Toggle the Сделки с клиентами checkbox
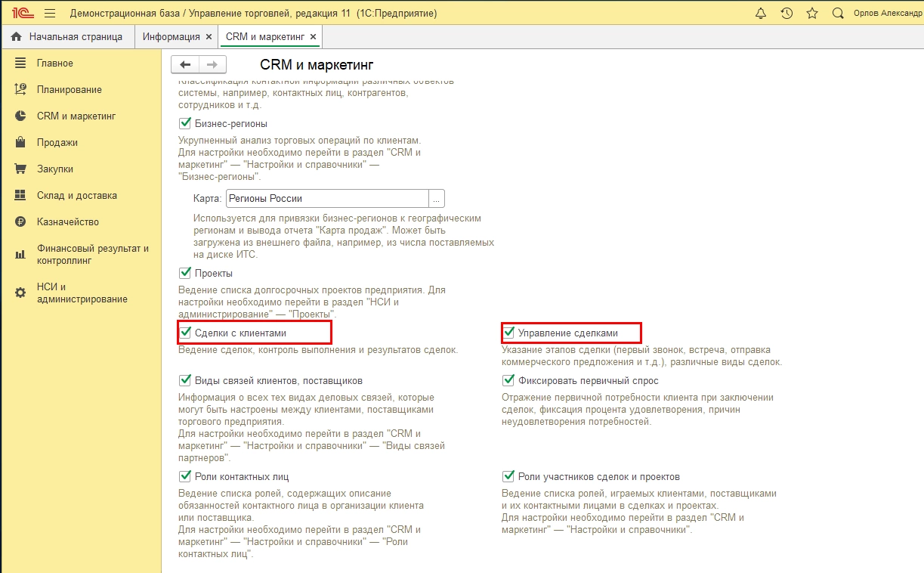Screen dimensions: 924x573 pos(185,332)
